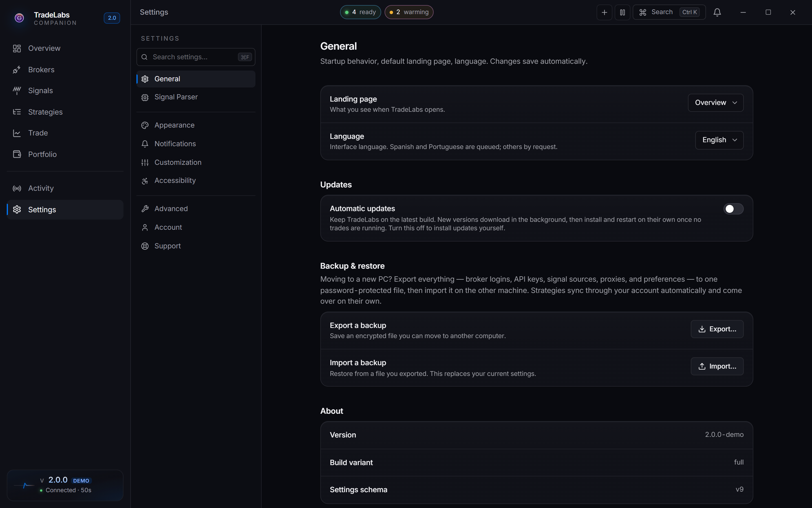Click the plus icon in the title bar
The height and width of the screenshot is (508, 812).
(x=604, y=12)
